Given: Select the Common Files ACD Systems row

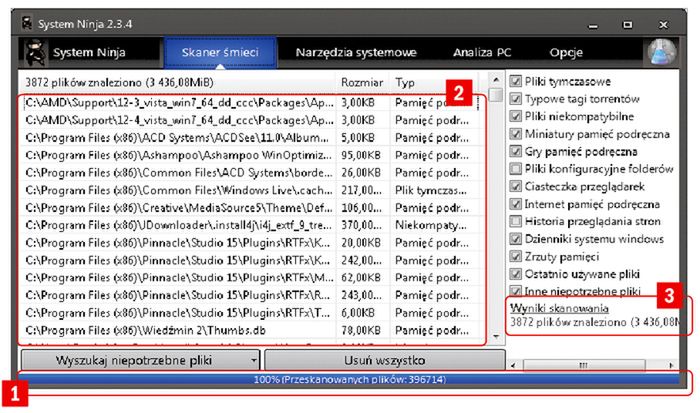Looking at the screenshot, I should click(x=251, y=173).
